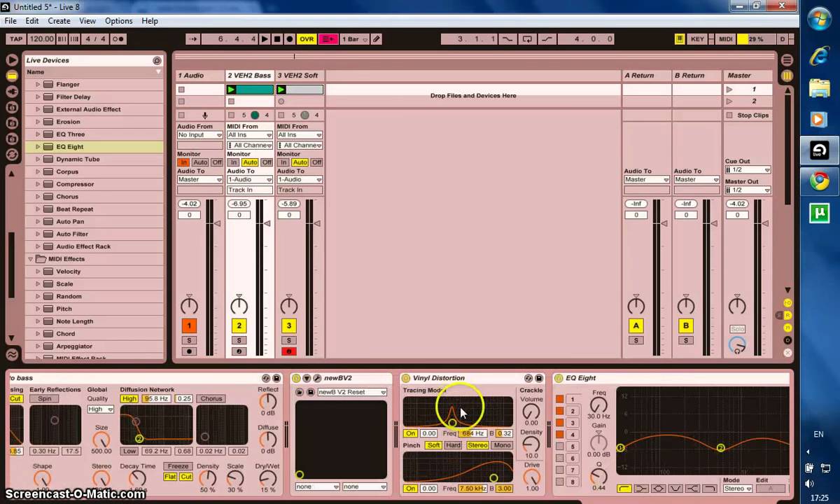Click the TAP tempo button
840x504 pixels.
click(x=15, y=39)
